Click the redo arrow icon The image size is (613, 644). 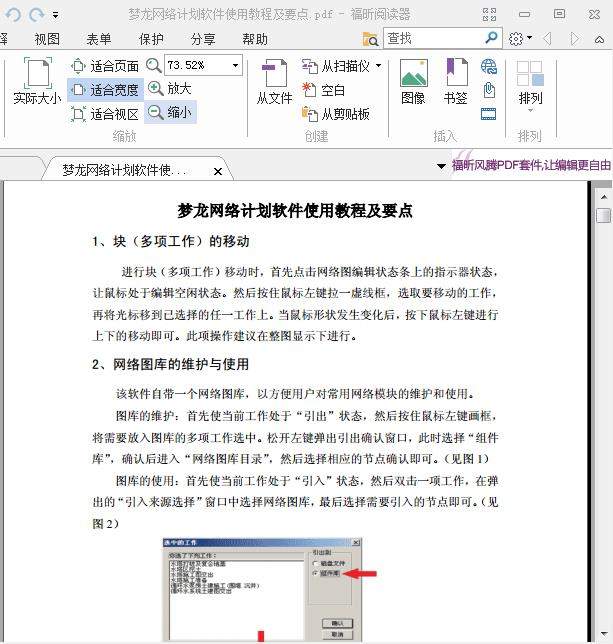tap(37, 15)
